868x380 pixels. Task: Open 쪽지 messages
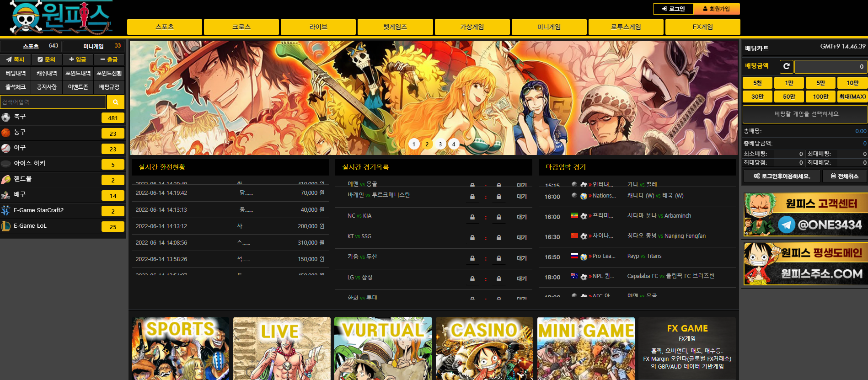[16, 59]
